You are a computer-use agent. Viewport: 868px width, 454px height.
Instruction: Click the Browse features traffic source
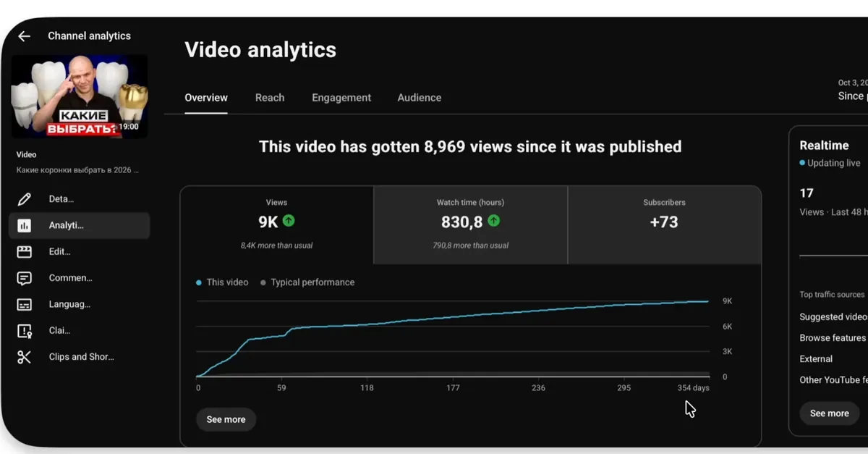pos(833,338)
